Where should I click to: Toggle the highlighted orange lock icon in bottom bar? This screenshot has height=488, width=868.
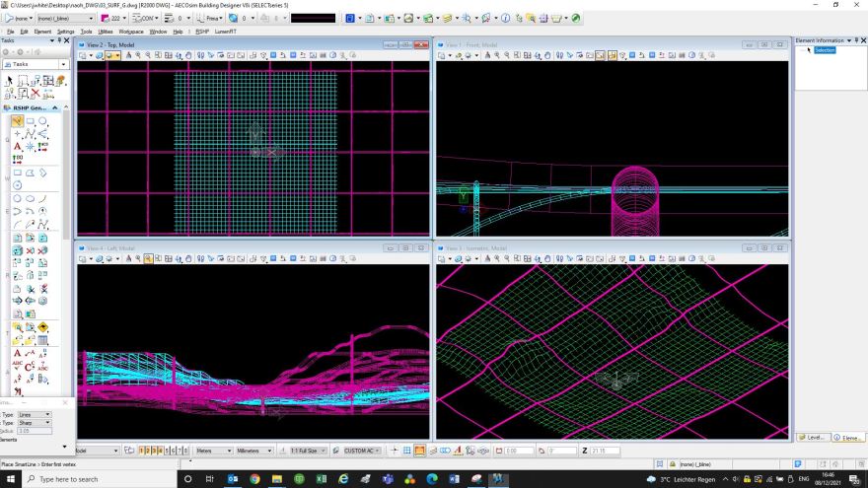click(419, 451)
